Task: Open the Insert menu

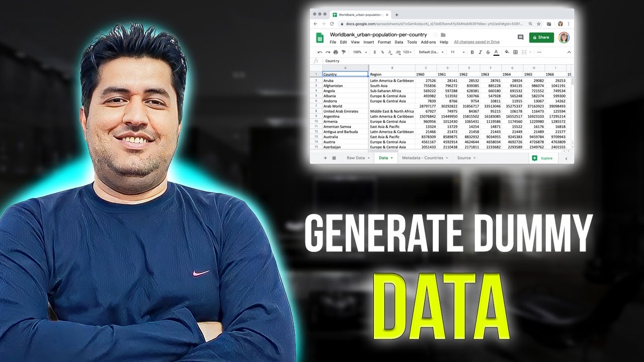Action: tap(369, 42)
